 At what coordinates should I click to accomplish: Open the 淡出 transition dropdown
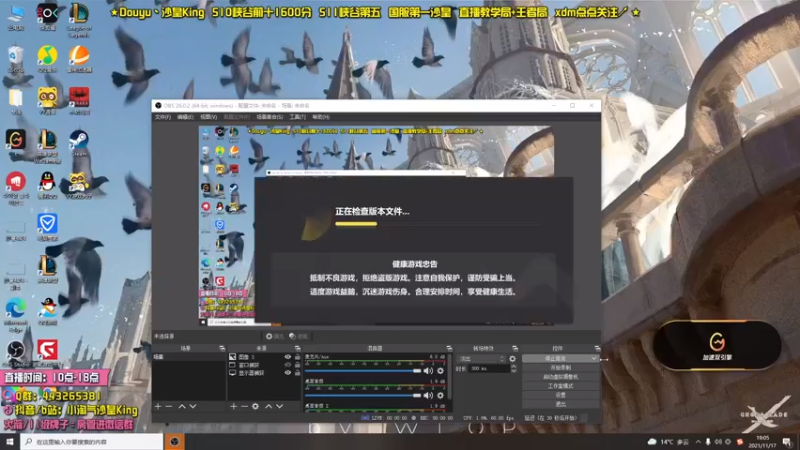(480, 359)
